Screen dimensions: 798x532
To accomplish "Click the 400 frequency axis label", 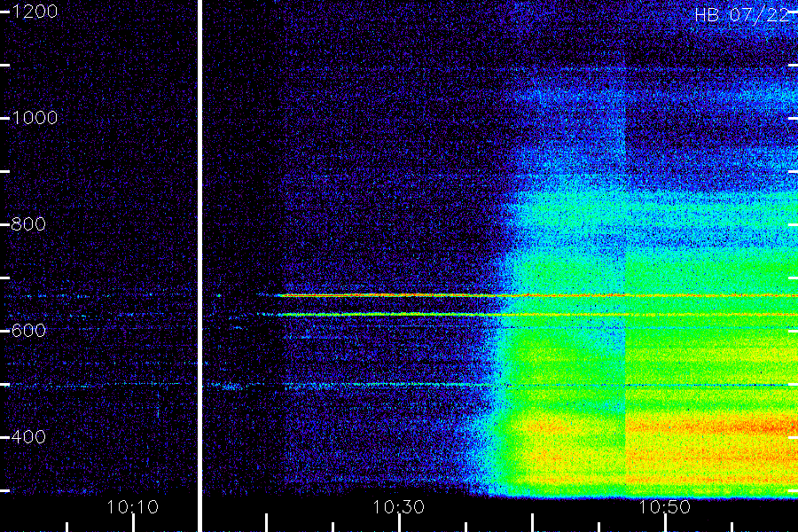I will [x=28, y=436].
